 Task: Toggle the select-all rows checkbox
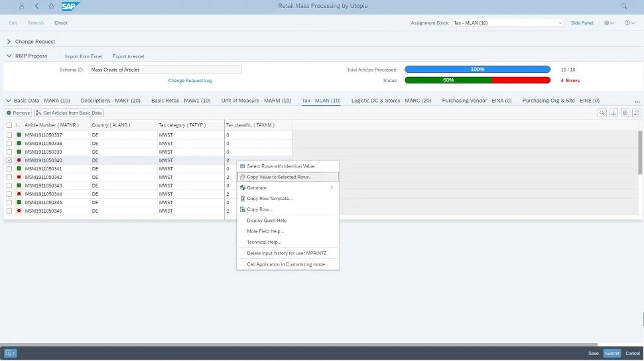click(x=9, y=125)
